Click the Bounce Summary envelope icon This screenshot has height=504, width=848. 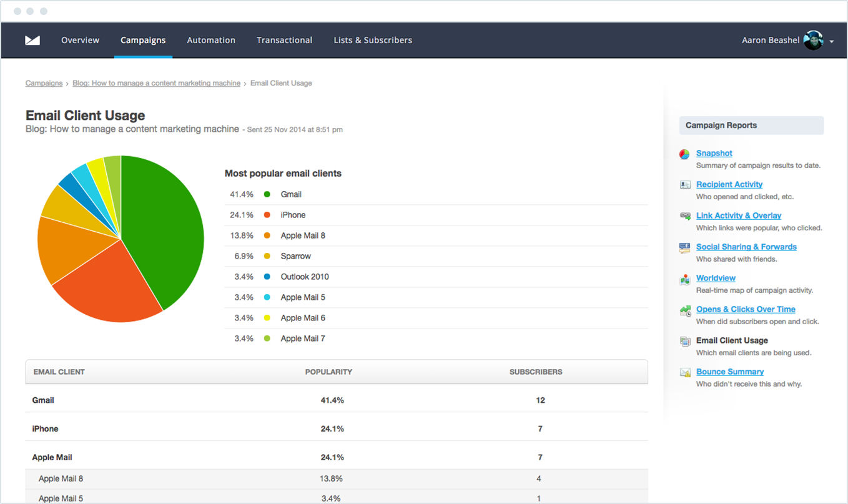point(685,372)
